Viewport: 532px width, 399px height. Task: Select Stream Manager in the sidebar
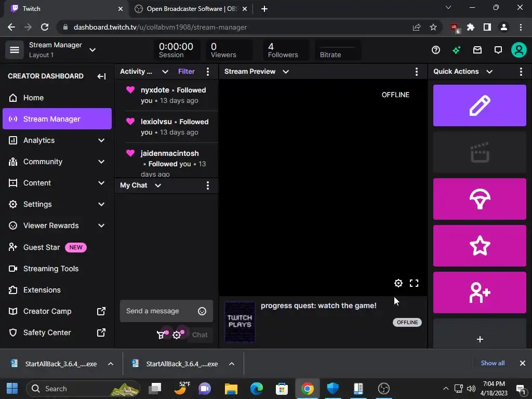pos(57,119)
